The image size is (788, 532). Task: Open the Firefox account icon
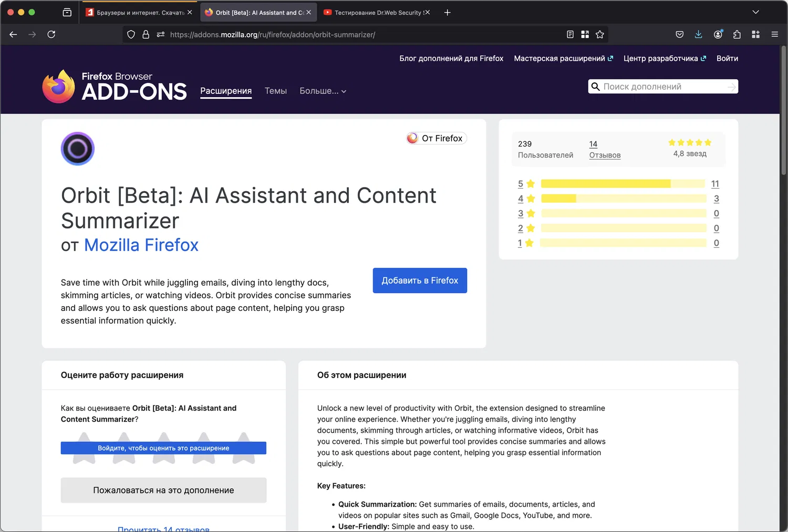point(718,35)
